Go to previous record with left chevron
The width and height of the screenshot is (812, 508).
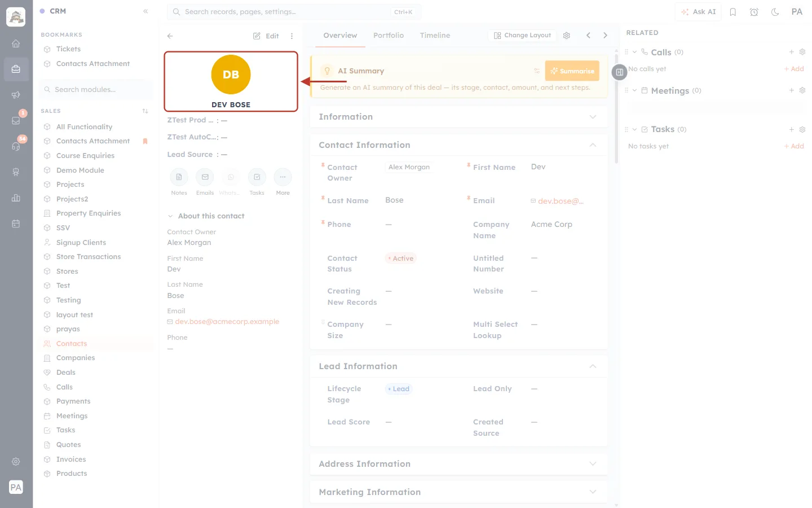[588, 36]
